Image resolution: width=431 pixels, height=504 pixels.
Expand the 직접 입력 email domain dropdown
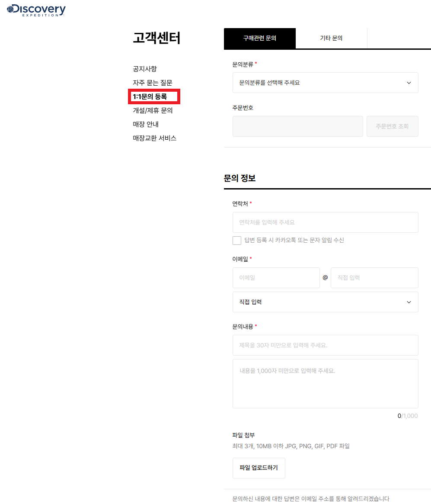click(325, 302)
